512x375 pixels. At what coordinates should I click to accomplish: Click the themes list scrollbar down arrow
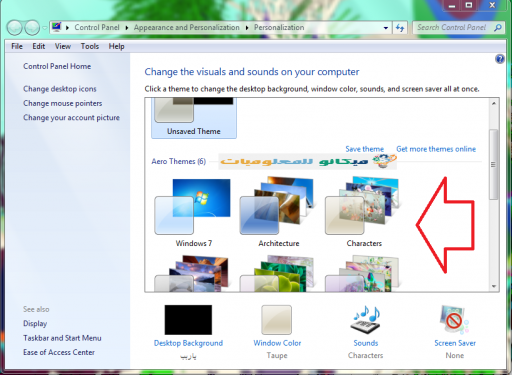[x=494, y=286]
